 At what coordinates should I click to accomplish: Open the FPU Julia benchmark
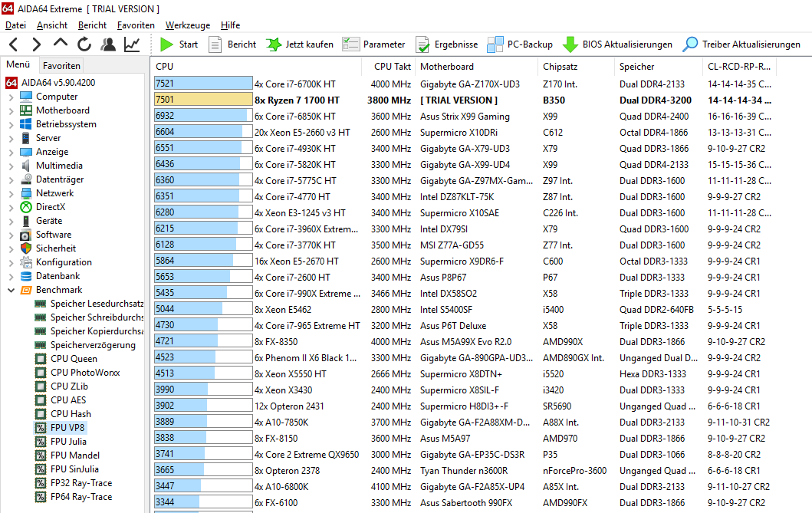pos(61,442)
